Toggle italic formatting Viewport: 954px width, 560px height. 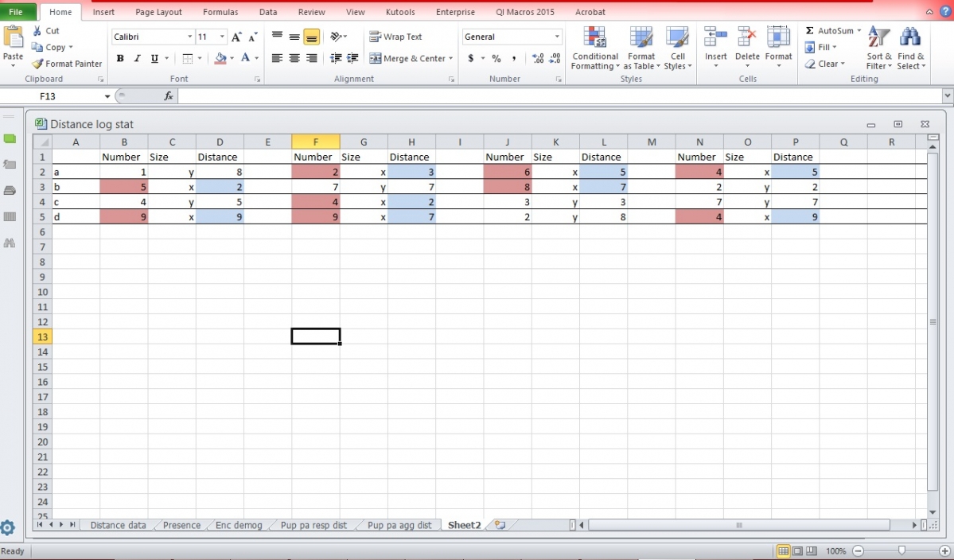point(135,58)
